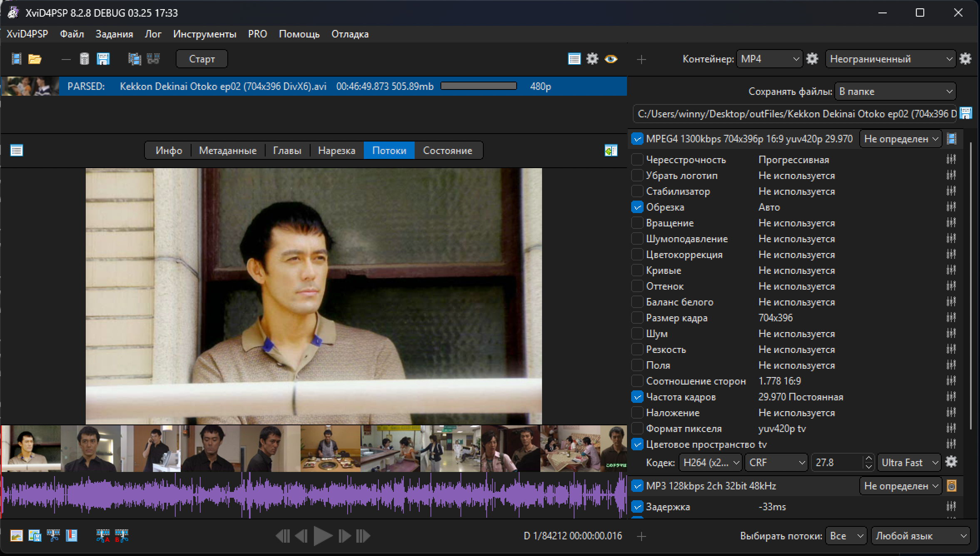This screenshot has height=556, width=980.
Task: Open the Любой язык language dropdown
Action: pos(920,536)
